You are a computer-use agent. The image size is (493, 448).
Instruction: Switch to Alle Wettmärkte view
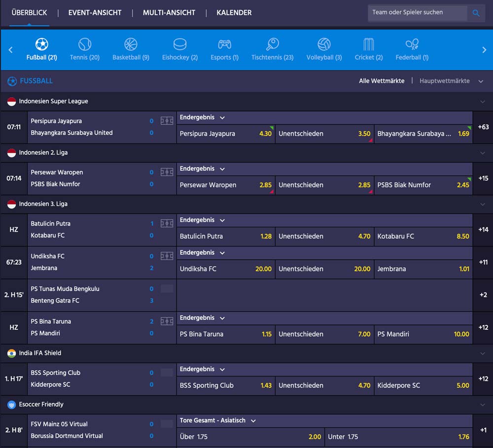(x=382, y=81)
